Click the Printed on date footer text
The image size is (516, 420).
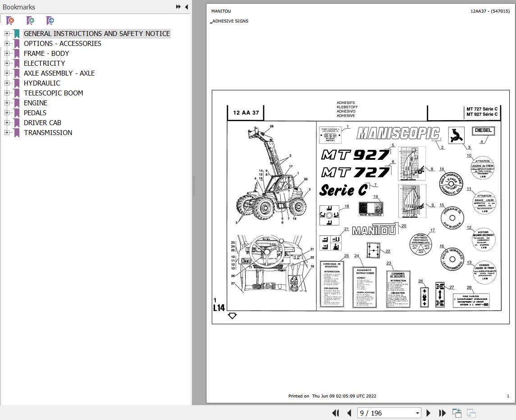332,396
